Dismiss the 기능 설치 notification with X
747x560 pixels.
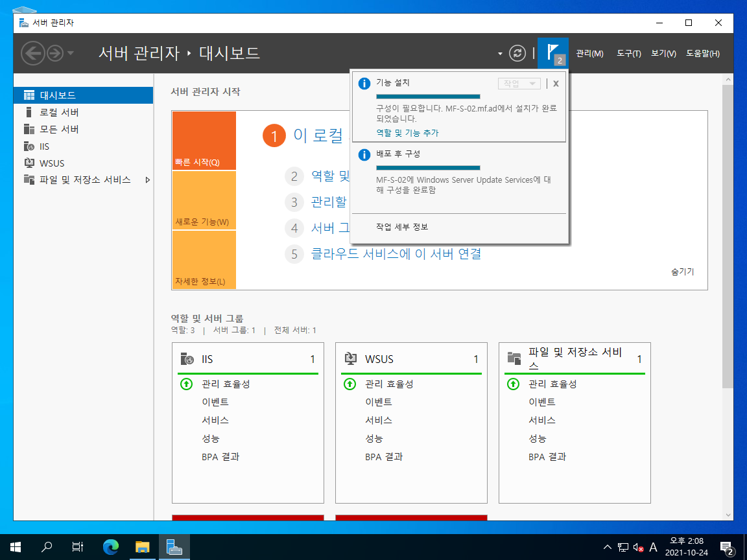pos(556,84)
